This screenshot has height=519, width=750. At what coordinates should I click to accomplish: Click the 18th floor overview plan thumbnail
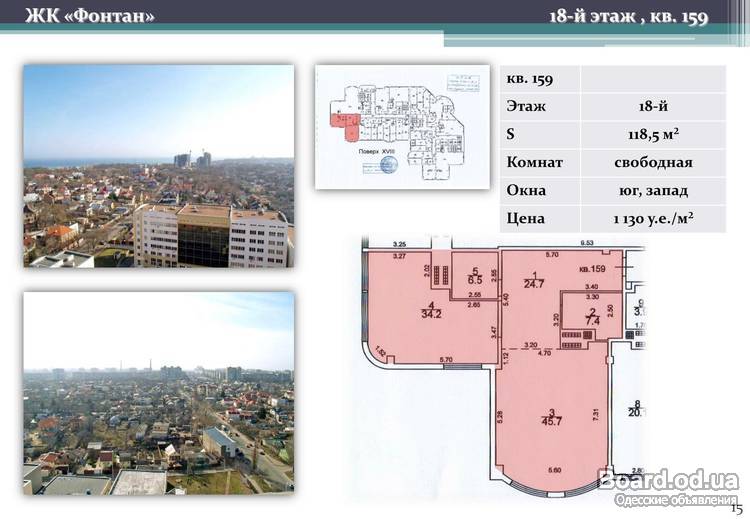pyautogui.click(x=402, y=126)
